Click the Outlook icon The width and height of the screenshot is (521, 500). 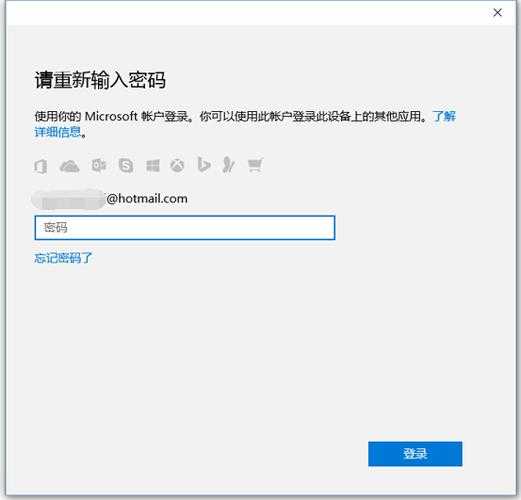(x=99, y=165)
